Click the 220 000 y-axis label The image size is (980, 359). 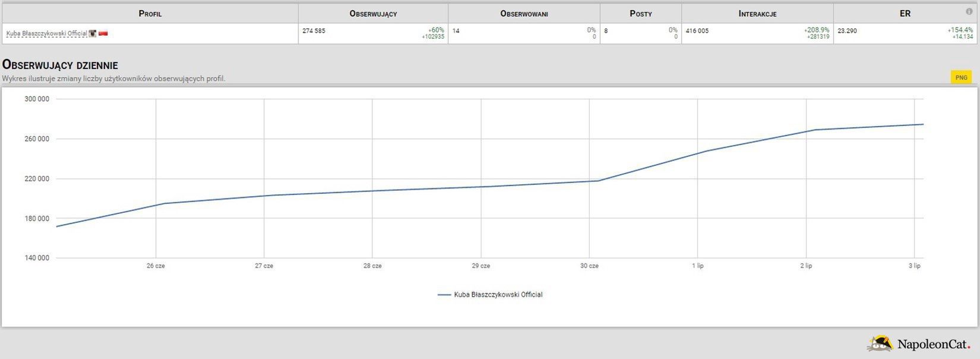(x=37, y=179)
